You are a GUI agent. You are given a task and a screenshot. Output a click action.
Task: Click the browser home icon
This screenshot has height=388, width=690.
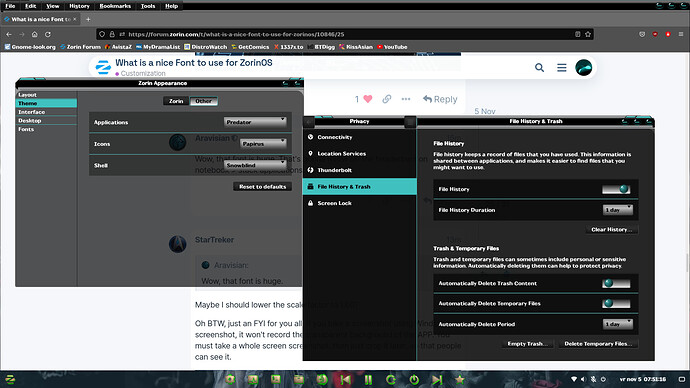pos(34,34)
